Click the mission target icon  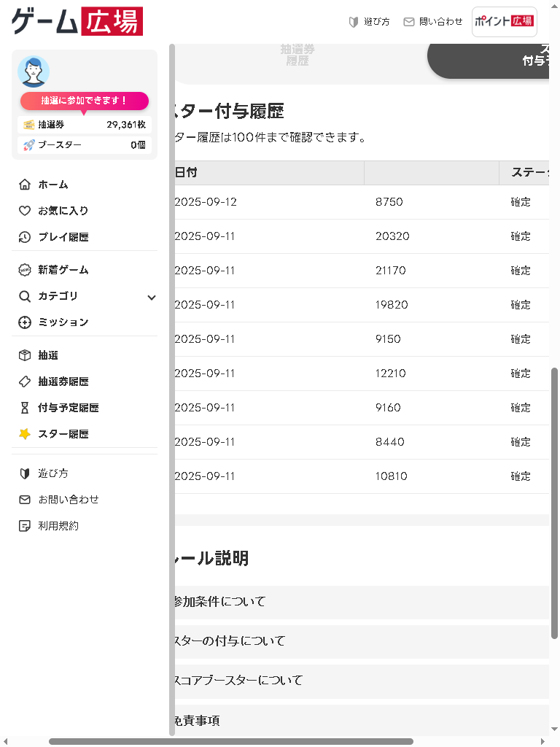click(x=25, y=322)
